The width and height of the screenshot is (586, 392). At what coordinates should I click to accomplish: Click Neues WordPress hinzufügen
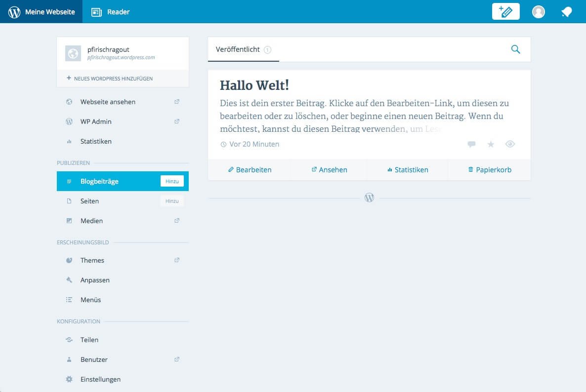click(x=110, y=78)
